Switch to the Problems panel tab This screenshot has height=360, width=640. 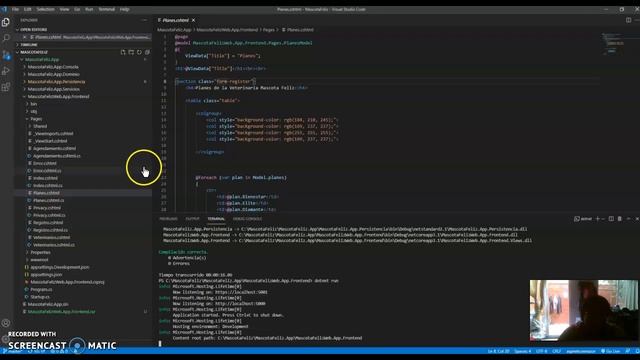point(168,219)
